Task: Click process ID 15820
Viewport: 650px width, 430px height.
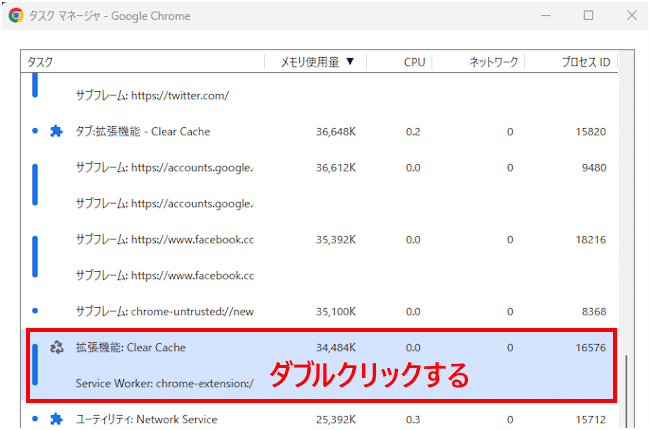Action: click(x=591, y=132)
